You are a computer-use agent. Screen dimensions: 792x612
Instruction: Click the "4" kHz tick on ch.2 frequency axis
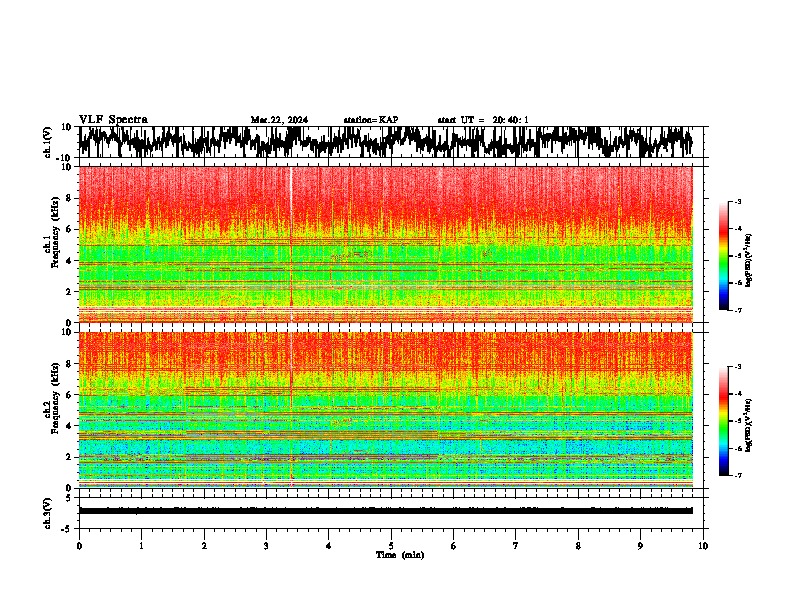[70, 426]
